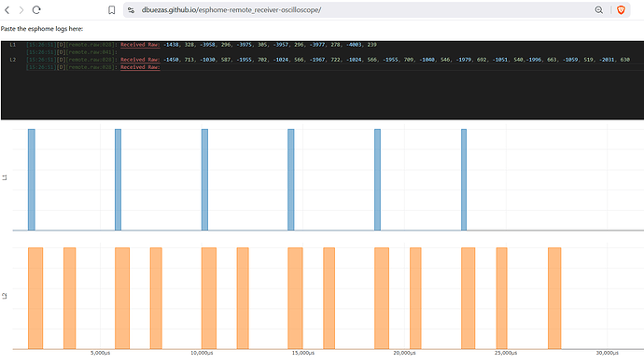Select the first orange pulse in L2 chart
Screen dimensions: 644x364
coord(35,299)
